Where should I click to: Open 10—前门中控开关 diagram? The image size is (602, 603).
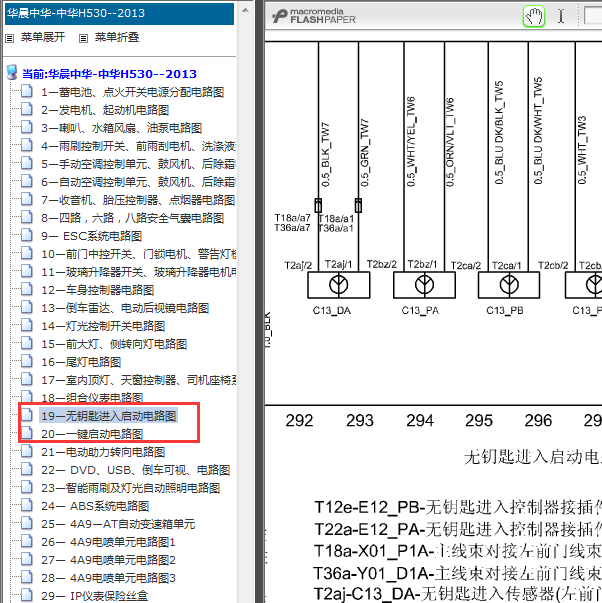(138, 254)
